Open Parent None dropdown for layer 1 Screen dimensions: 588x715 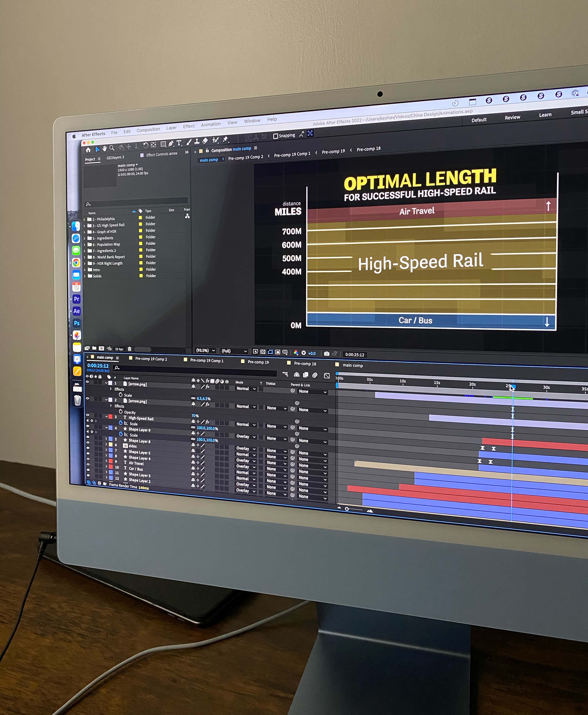tap(313, 392)
